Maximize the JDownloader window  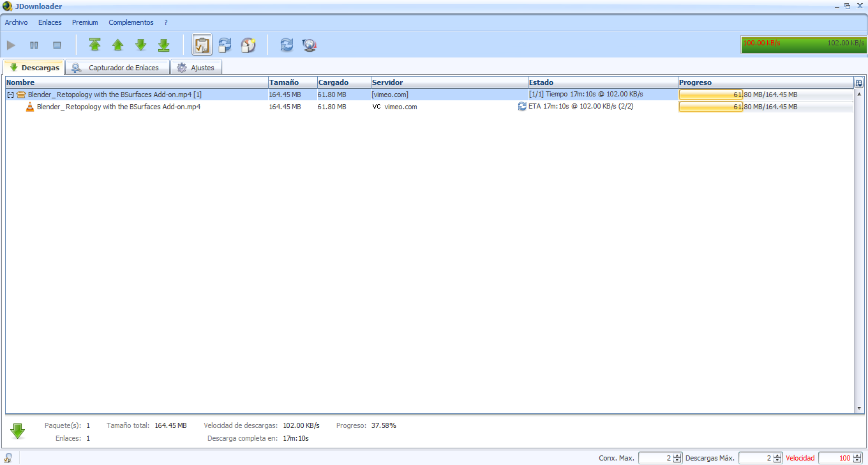tap(848, 6)
